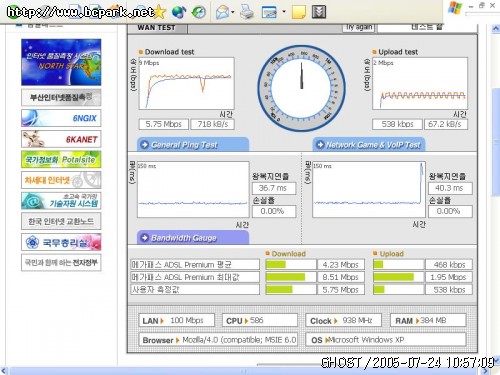Click the 메가패스 ADSL Premium 최대값 row label
This screenshot has height=375, width=500.
pyautogui.click(x=195, y=277)
